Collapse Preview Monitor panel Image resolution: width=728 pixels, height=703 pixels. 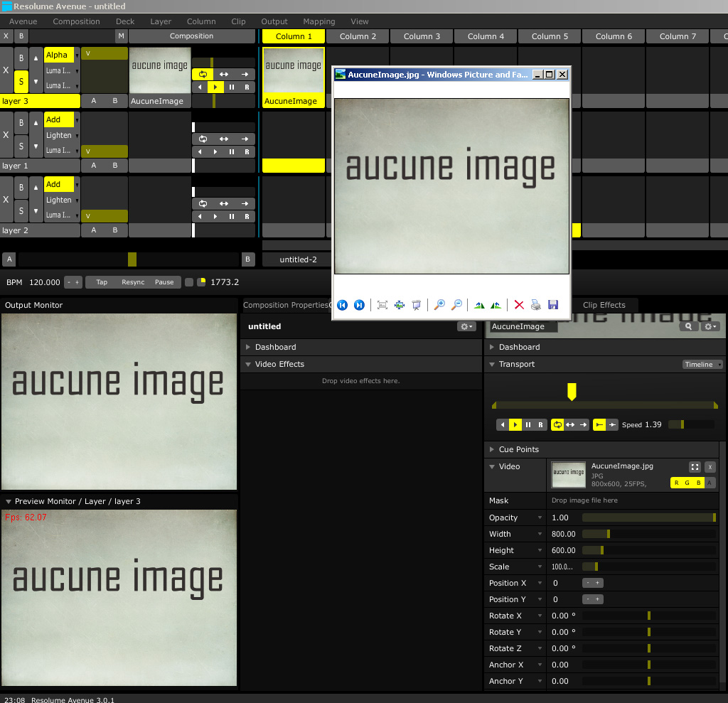tap(8, 501)
